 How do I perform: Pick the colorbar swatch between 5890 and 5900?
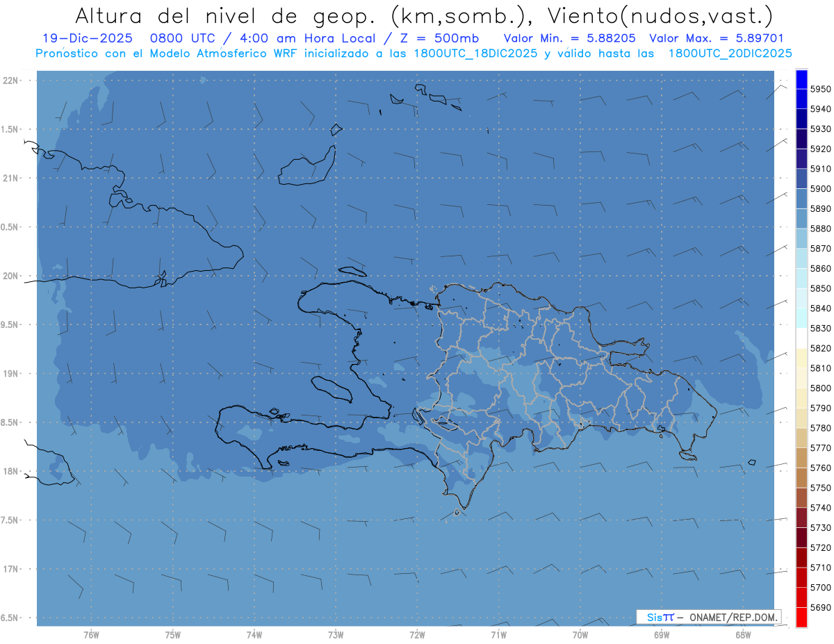pyautogui.click(x=801, y=199)
